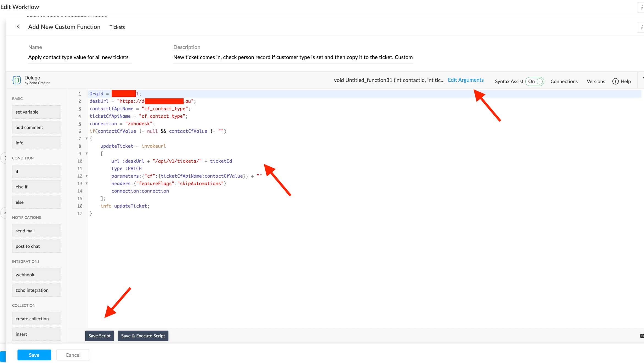Screen dimensions: 644x363
Task: Click the Deluge logo icon
Action: [x=17, y=80]
